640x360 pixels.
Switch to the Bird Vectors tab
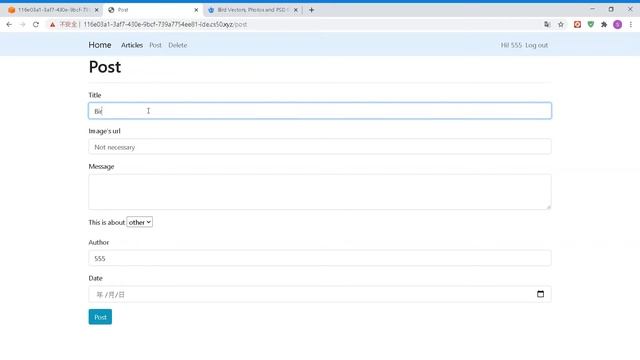[x=252, y=10]
